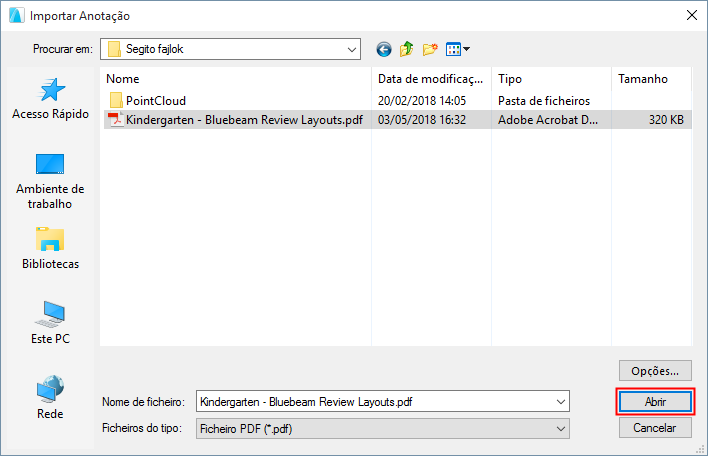Select the PointCloud folder icon
The image size is (708, 456).
point(116,100)
